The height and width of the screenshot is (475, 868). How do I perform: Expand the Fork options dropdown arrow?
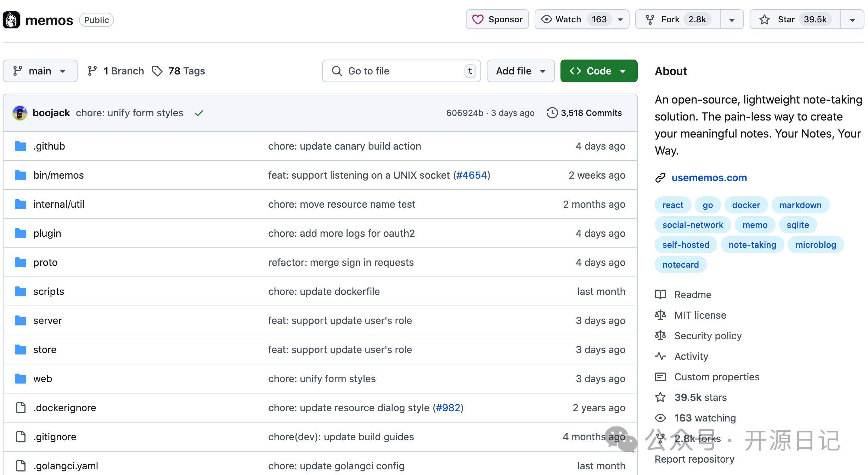[732, 19]
